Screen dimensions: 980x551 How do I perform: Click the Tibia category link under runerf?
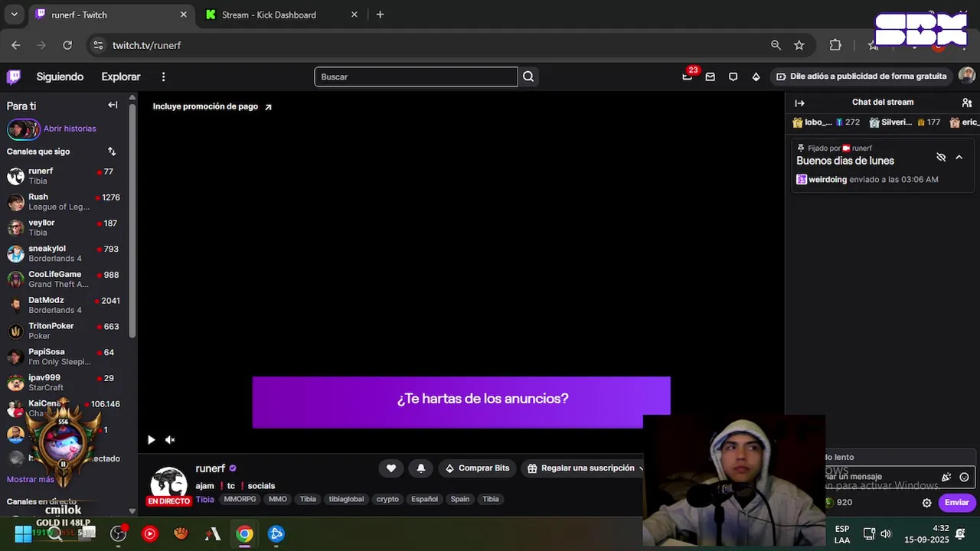204,499
